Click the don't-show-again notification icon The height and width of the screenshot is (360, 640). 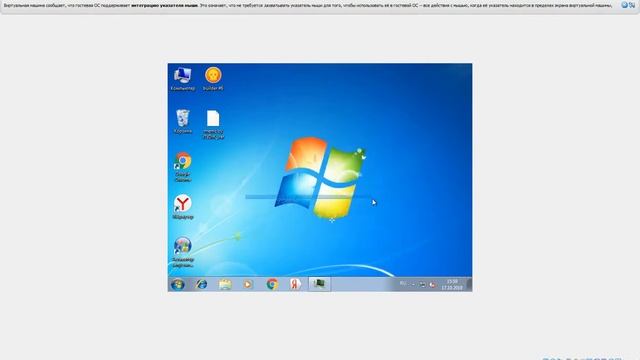632,5
